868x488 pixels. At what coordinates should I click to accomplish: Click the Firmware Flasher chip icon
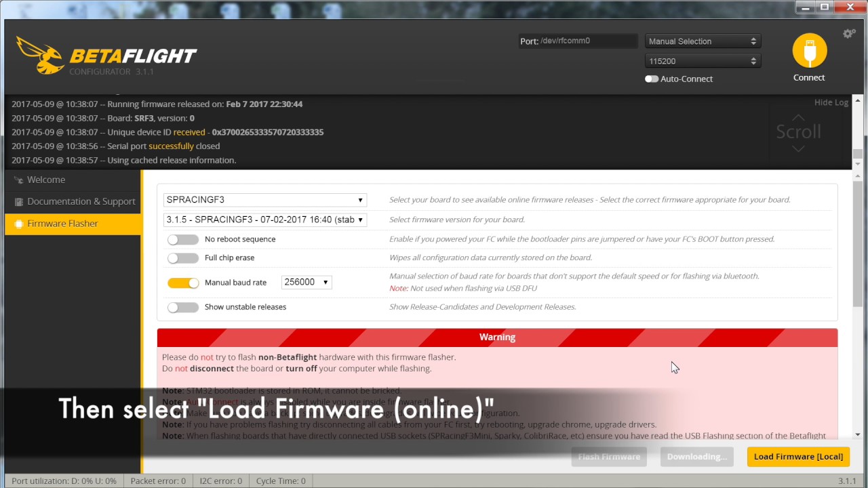[19, 224]
